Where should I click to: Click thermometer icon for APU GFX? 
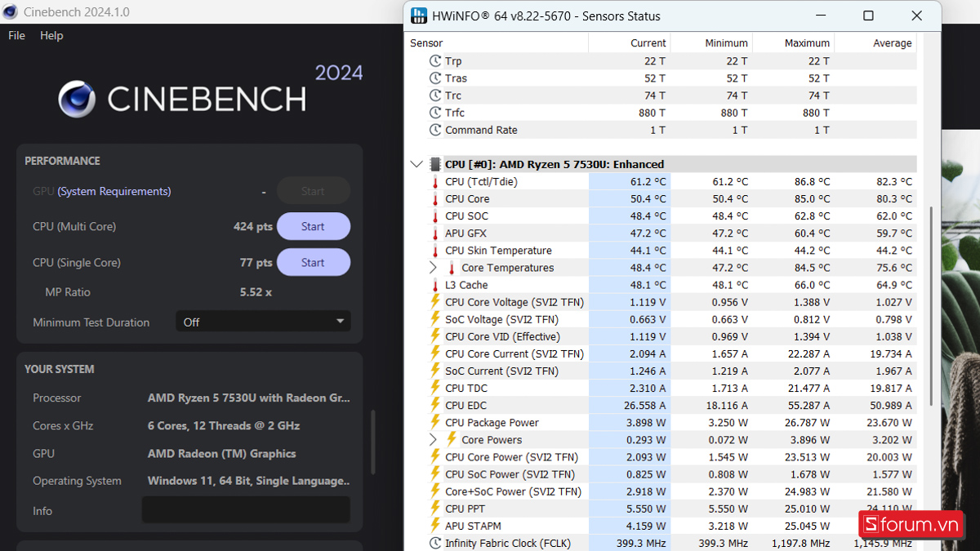(435, 233)
